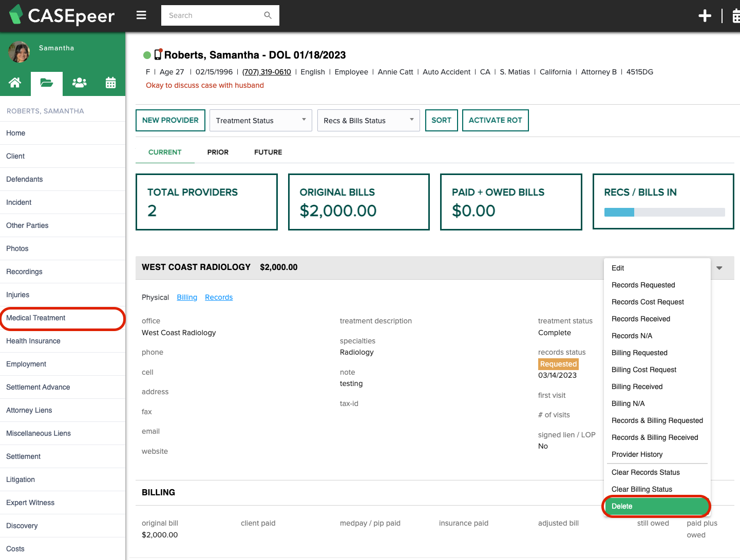Open Expert Witness in sidebar
This screenshot has width=740, height=560.
(63, 503)
